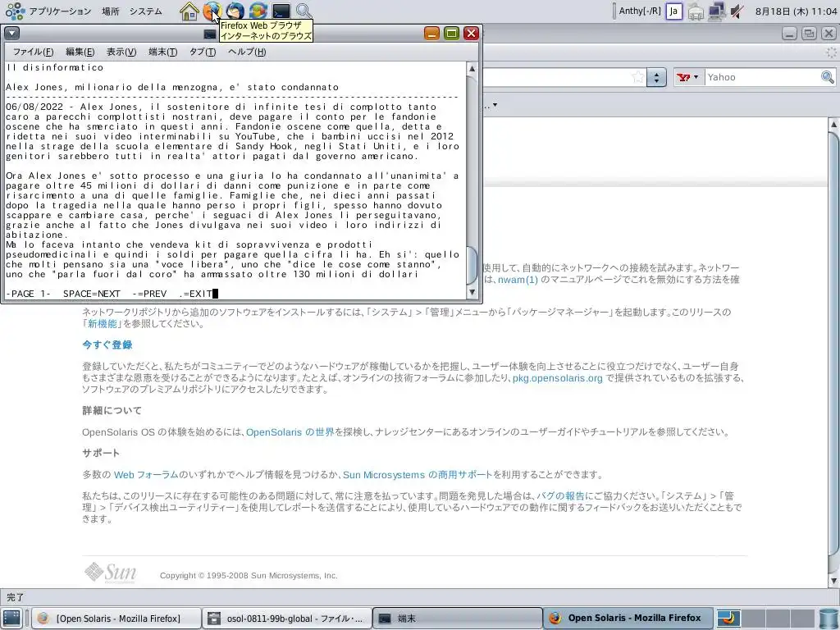Viewport: 840px width, 630px height.
Task: Open the バグの報告 link
Action: point(560,496)
